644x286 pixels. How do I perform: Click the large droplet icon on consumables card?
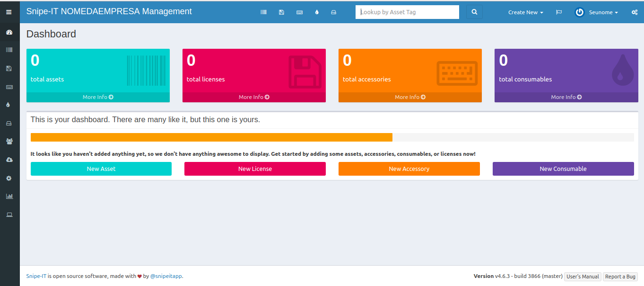coord(623,70)
